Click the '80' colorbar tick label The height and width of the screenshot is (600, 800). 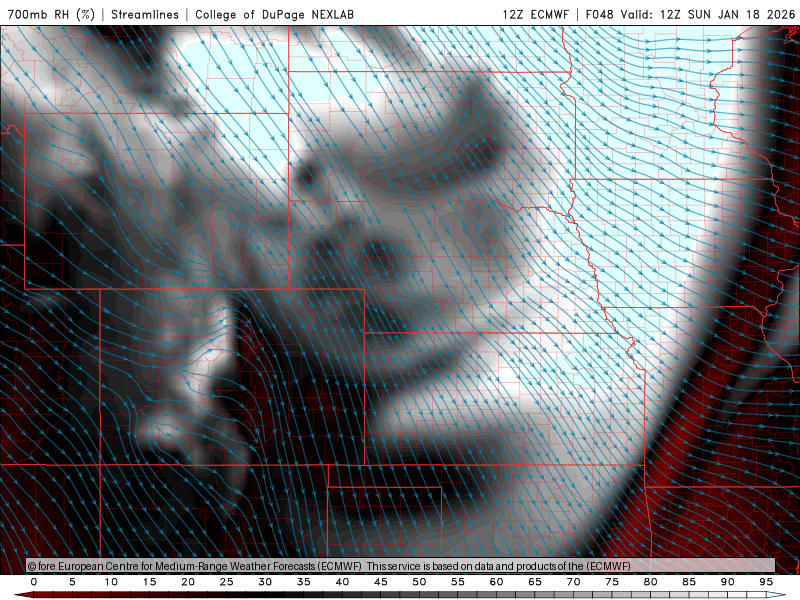click(651, 582)
